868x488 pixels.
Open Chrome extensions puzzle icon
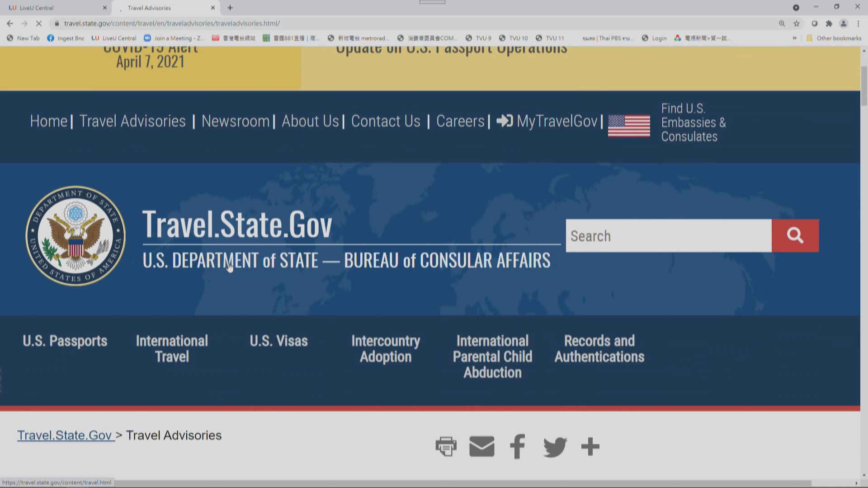coord(829,23)
